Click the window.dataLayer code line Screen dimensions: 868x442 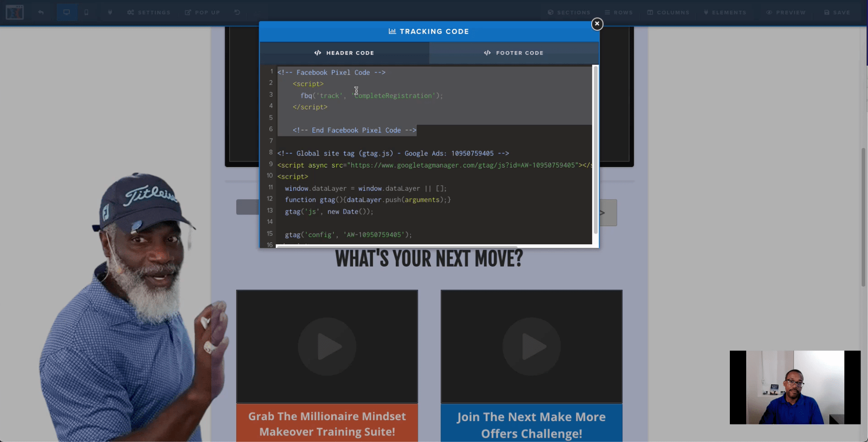click(x=366, y=188)
